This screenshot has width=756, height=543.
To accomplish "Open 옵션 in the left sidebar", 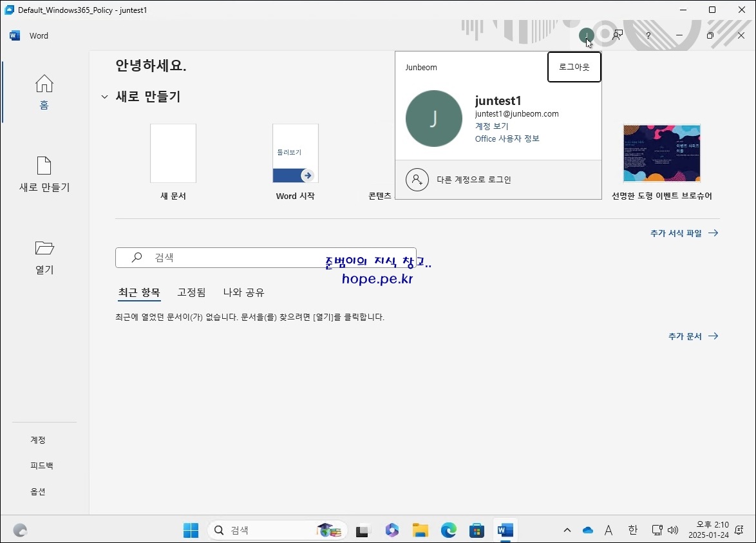I will click(37, 491).
